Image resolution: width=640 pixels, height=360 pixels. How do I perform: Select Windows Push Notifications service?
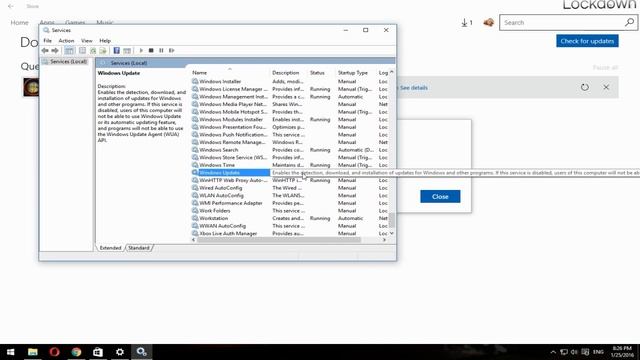coord(290,135)
